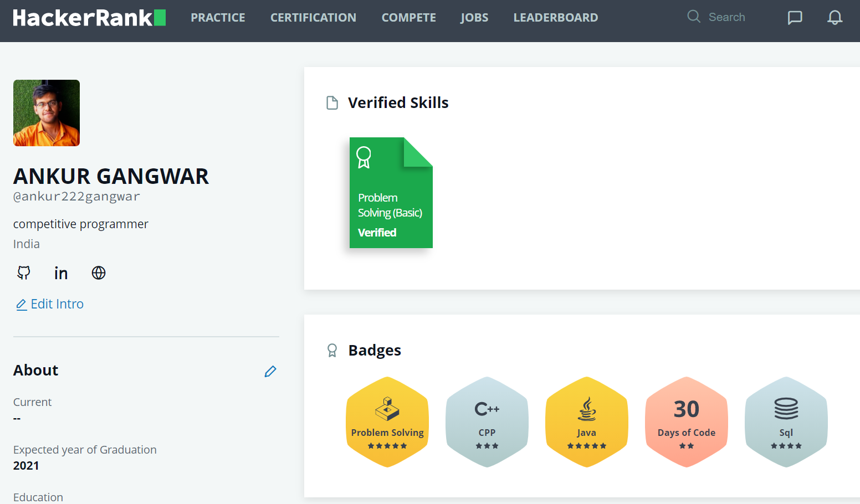Open the notifications bell
The height and width of the screenshot is (504, 860).
click(x=835, y=18)
